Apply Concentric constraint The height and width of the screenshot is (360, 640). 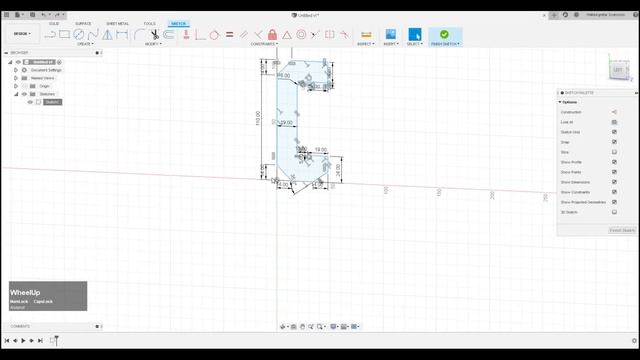pos(301,35)
